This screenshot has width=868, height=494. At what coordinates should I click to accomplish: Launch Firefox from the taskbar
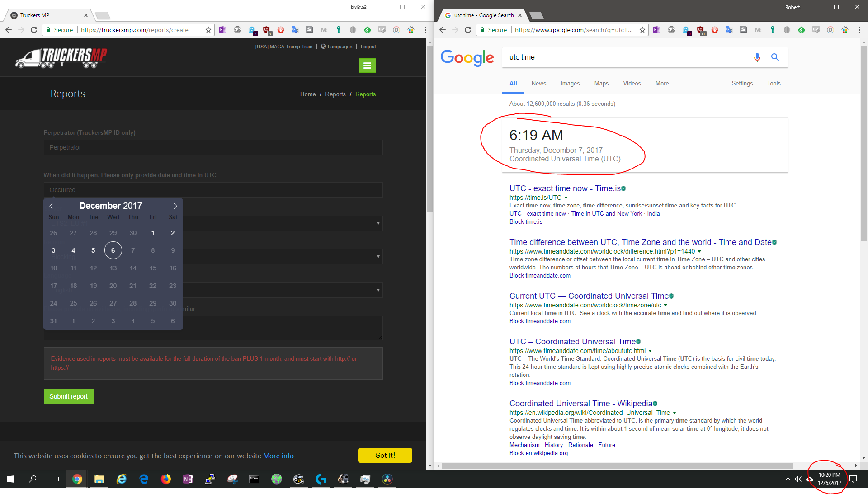[166, 479]
